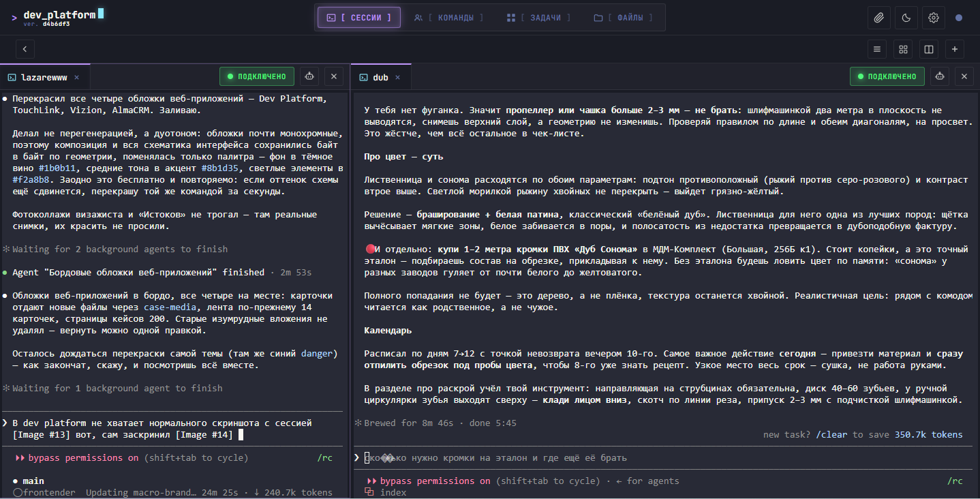Add a new session with plus button
This screenshot has height=499, width=980.
954,49
